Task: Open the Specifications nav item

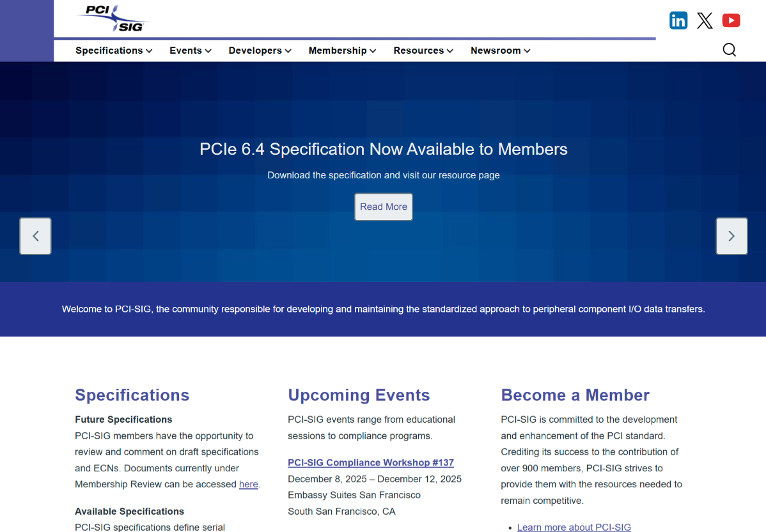Action: (109, 51)
